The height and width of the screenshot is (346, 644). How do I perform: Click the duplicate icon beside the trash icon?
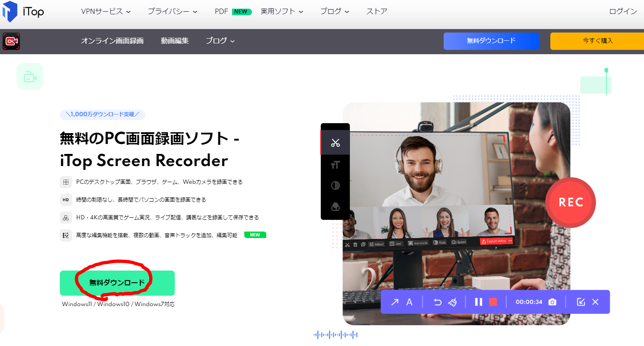click(x=363, y=245)
